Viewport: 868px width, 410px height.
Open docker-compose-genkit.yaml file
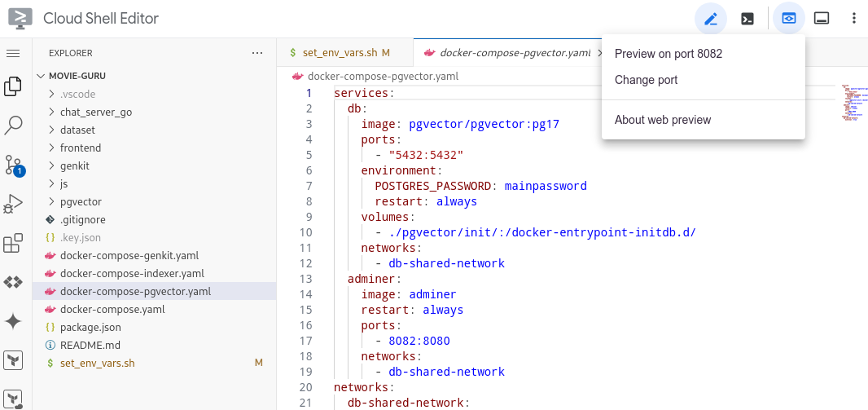point(155,255)
